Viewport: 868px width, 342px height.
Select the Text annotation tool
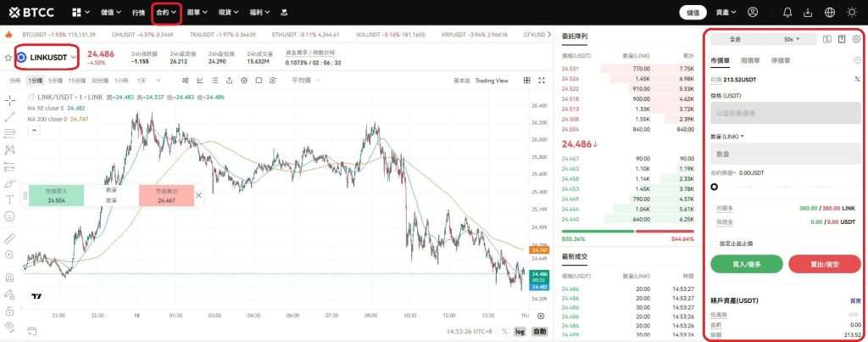click(x=10, y=199)
